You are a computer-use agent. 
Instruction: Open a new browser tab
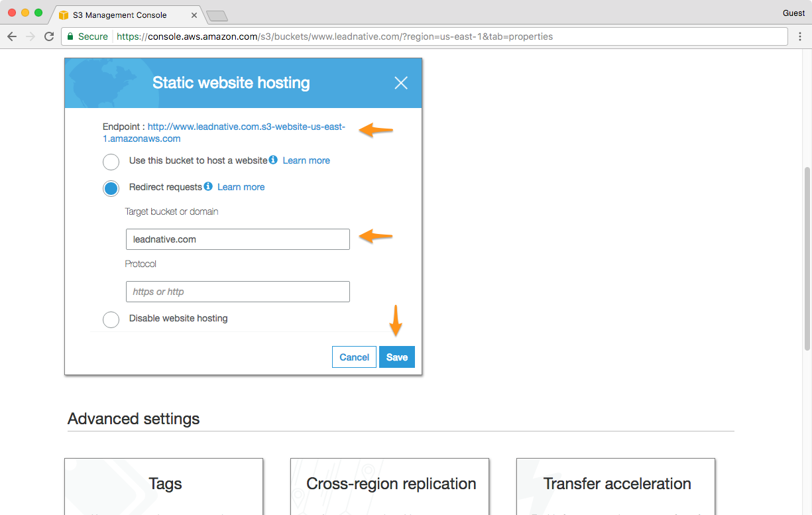pyautogui.click(x=217, y=15)
